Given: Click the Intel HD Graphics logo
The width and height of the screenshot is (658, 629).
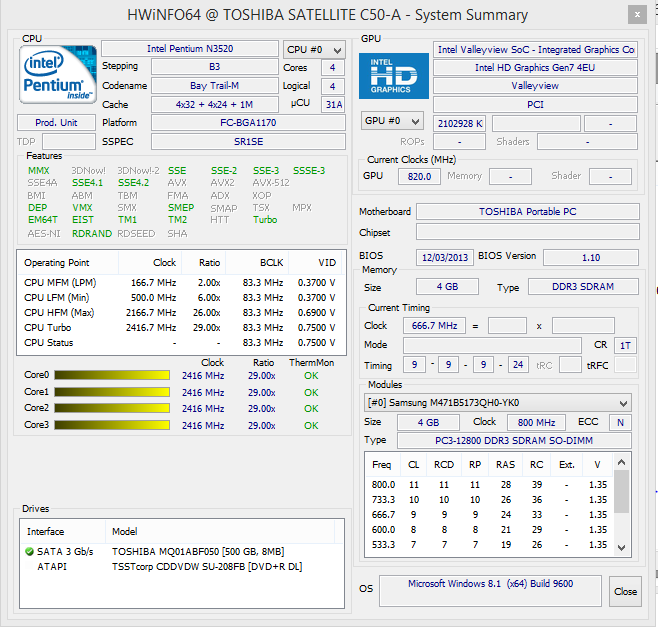Looking at the screenshot, I should point(394,76).
